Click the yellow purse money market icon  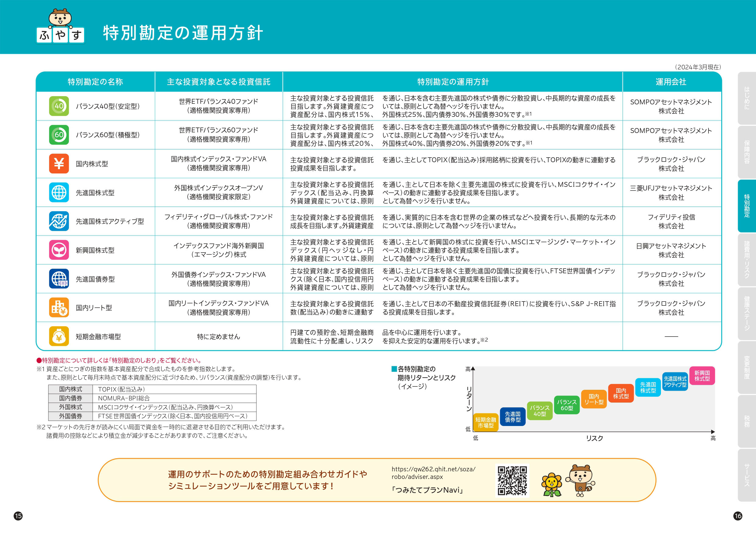pyautogui.click(x=59, y=336)
